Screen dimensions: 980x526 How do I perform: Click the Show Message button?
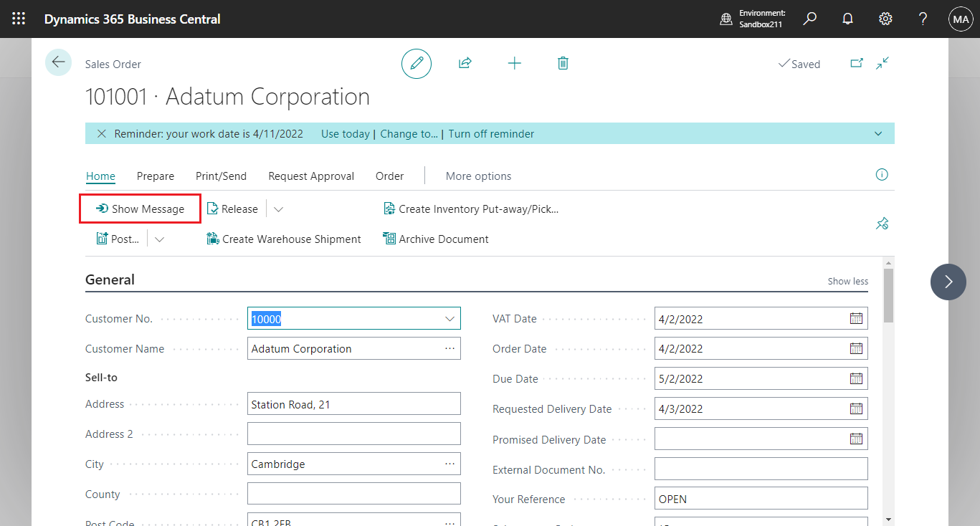(x=140, y=209)
